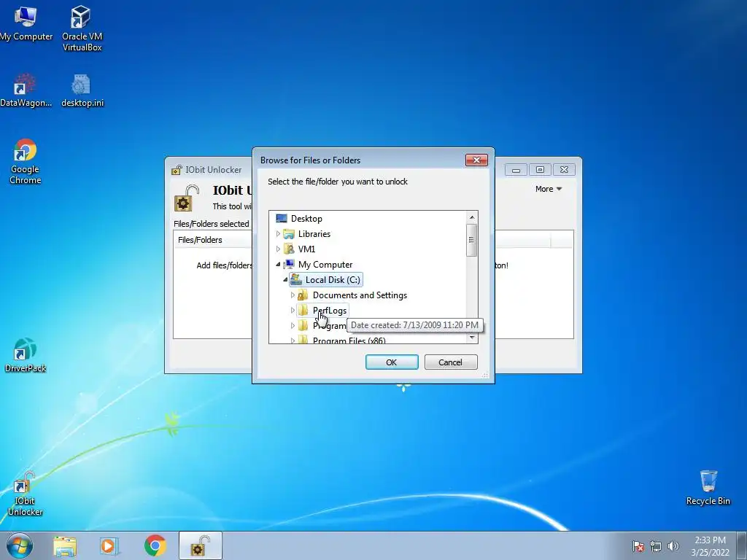Click volume speaker tray icon
747x560 pixels.
pyautogui.click(x=673, y=546)
